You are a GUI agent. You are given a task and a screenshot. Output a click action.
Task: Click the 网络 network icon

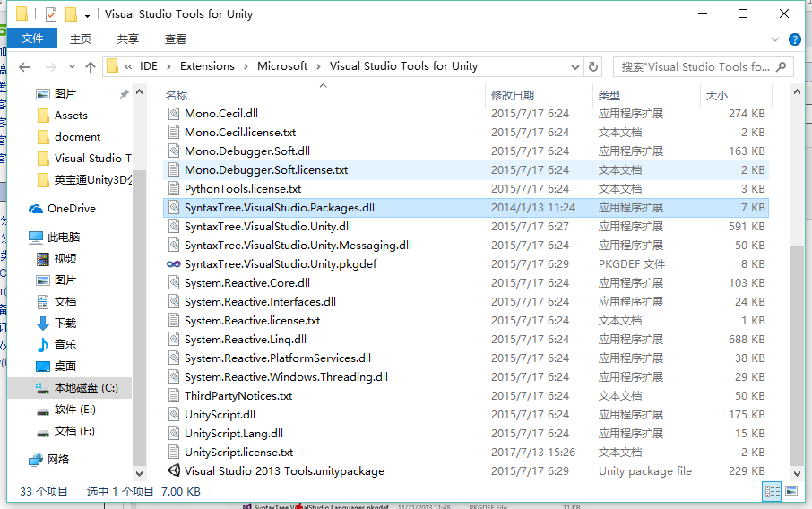pyautogui.click(x=36, y=460)
